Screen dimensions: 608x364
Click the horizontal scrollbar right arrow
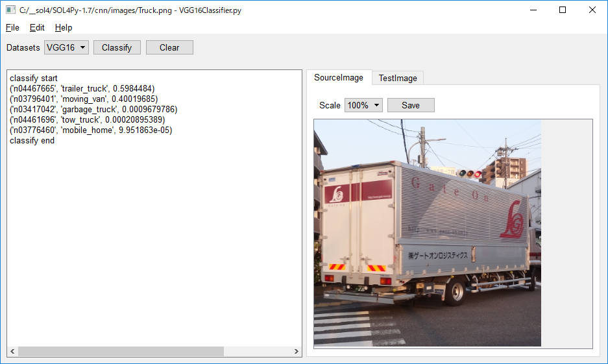(x=297, y=351)
